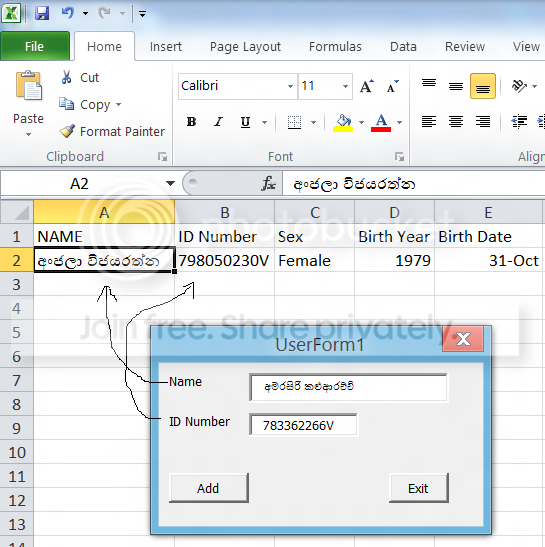Click the Increase Font Size icon

click(x=367, y=86)
